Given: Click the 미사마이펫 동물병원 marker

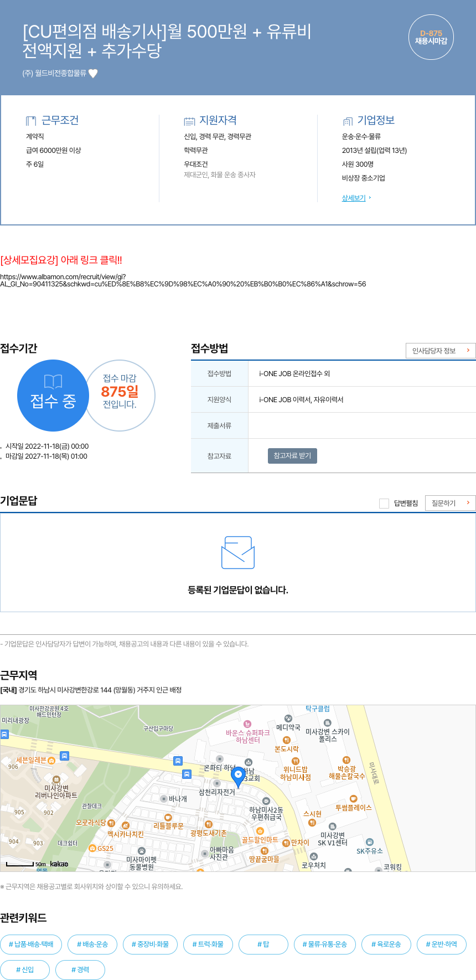Looking at the screenshot, I should pyautogui.click(x=142, y=851).
